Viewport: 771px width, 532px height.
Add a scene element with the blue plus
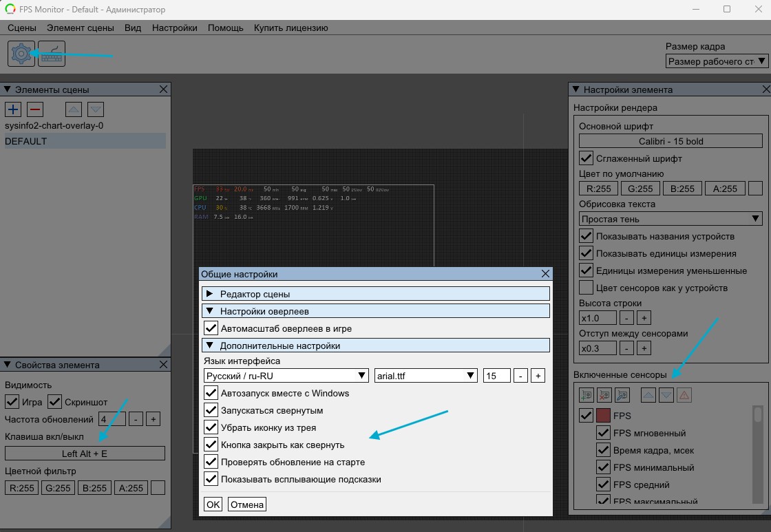[x=13, y=109]
